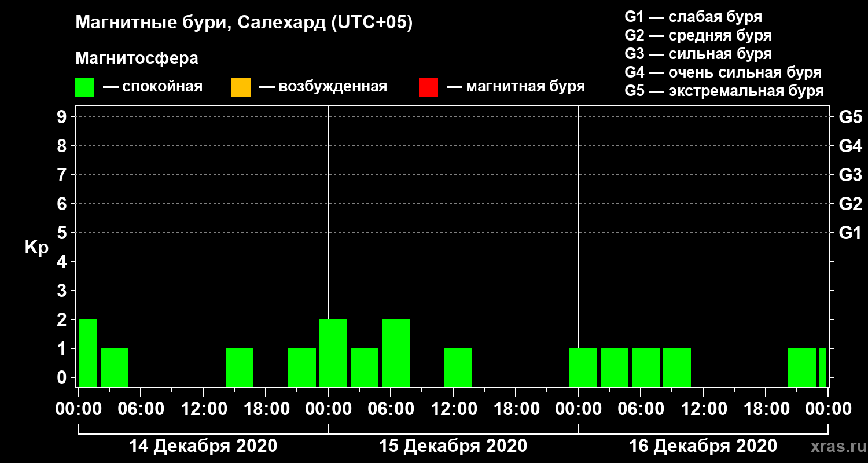
Task: Click the 'G5' right-axis label beside Kp 9
Action: click(850, 117)
